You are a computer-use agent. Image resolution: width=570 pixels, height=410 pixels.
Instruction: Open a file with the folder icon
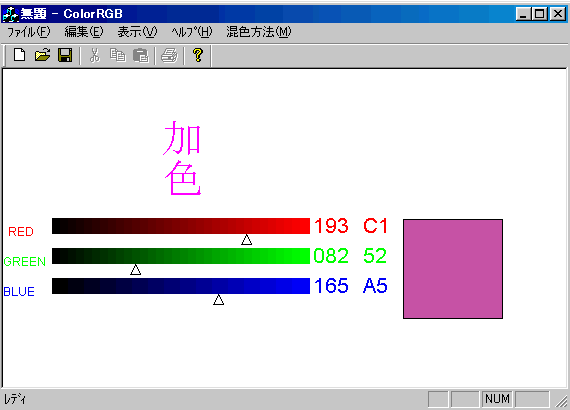pyautogui.click(x=42, y=55)
